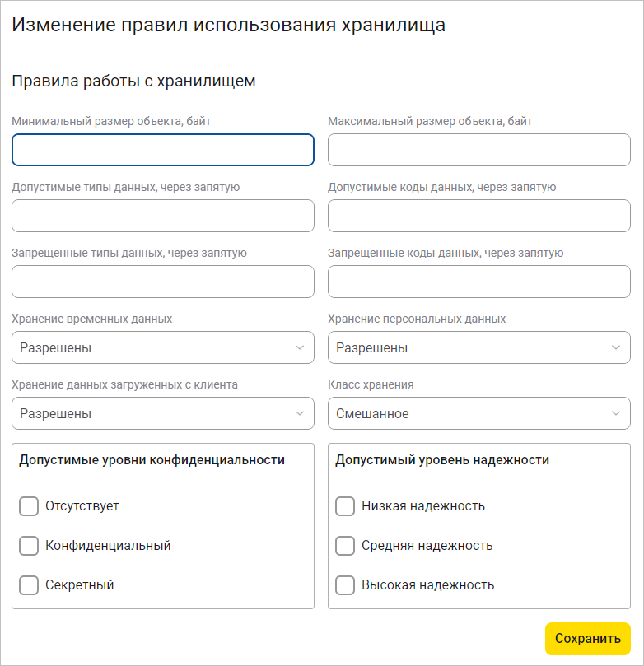Check the Секретный confidentiality level
The height and width of the screenshot is (666, 644).
pos(29,585)
